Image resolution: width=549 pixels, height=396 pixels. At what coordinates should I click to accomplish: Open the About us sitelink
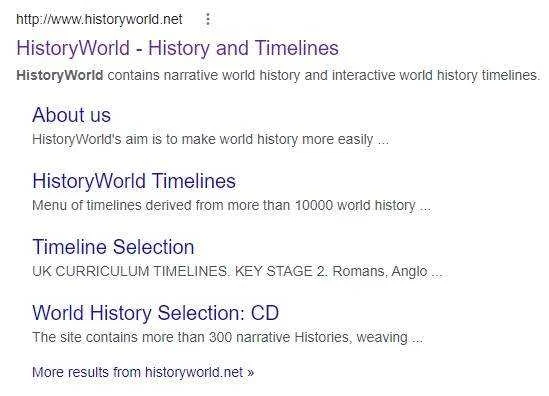point(71,115)
